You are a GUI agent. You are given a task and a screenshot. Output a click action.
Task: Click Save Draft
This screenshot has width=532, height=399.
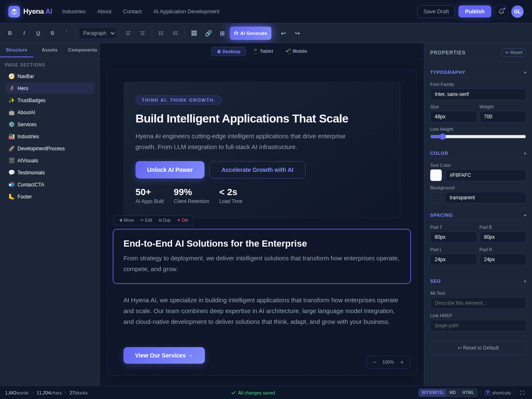click(436, 12)
